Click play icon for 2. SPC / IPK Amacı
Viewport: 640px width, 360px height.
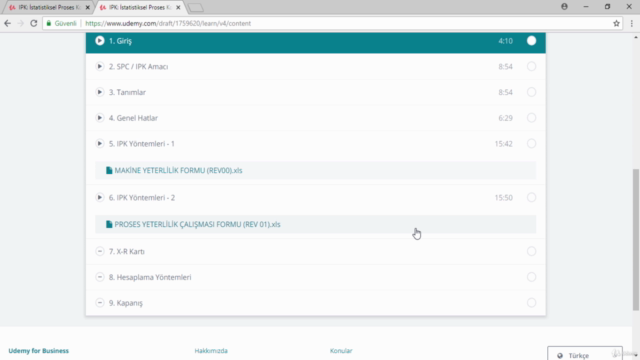(x=100, y=67)
